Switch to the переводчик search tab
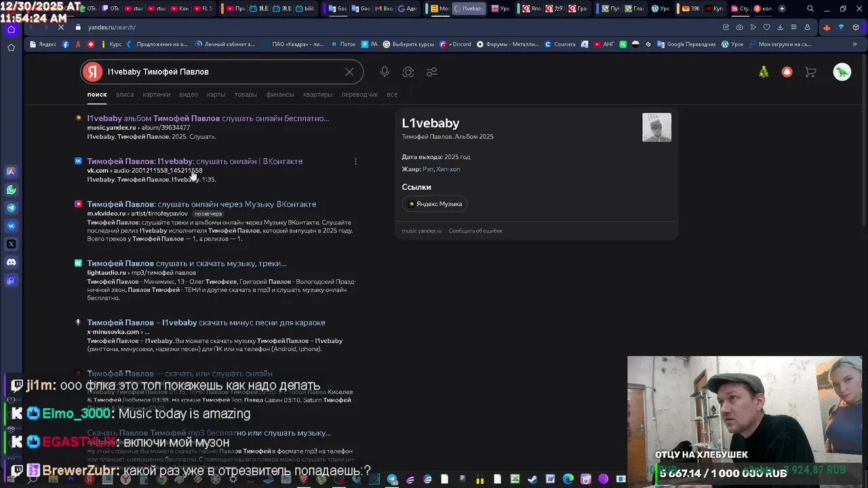Image resolution: width=868 pixels, height=488 pixels. [x=359, y=94]
